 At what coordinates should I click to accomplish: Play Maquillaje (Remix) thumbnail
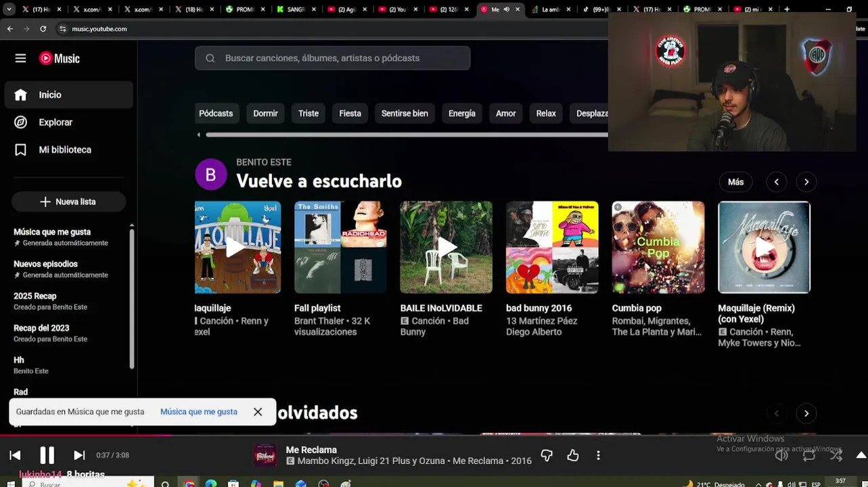pos(764,248)
